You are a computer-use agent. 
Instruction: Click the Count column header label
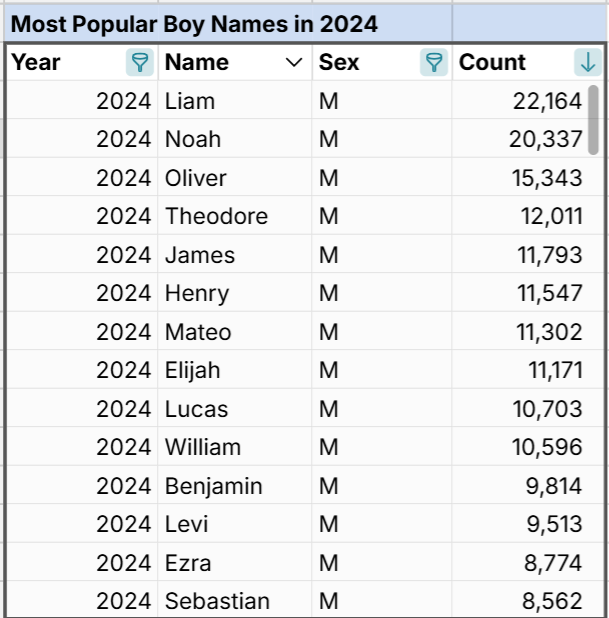492,63
